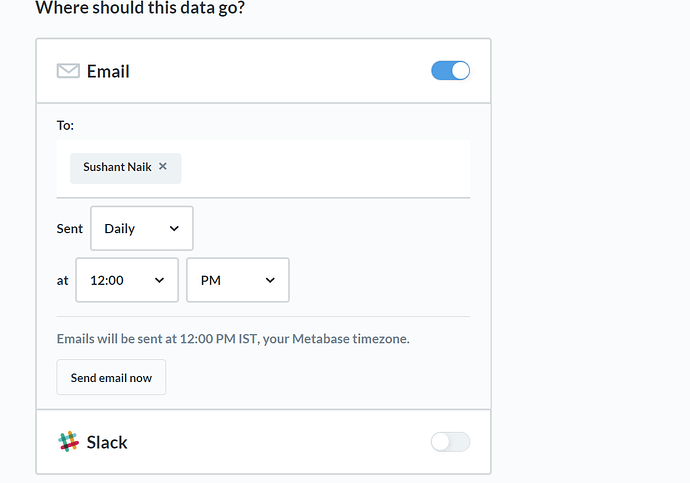Click the Slack section title

(107, 442)
